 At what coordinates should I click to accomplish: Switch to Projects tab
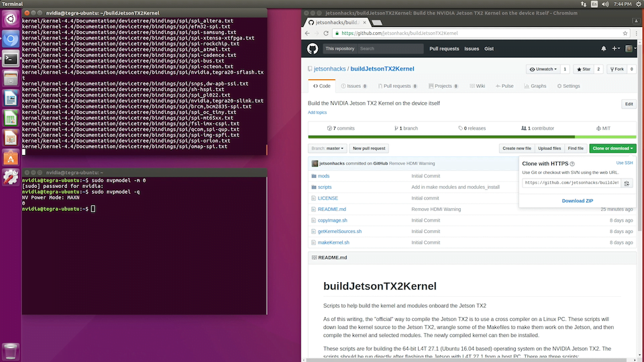(443, 87)
